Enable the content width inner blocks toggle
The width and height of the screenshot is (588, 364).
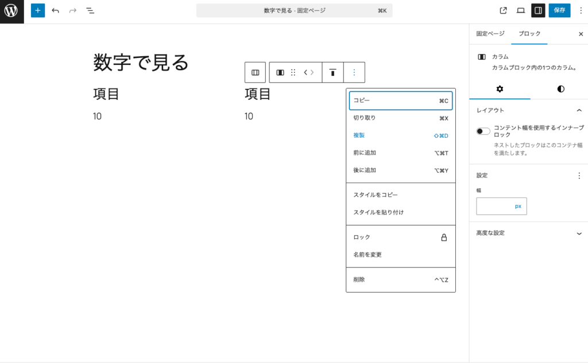click(482, 130)
